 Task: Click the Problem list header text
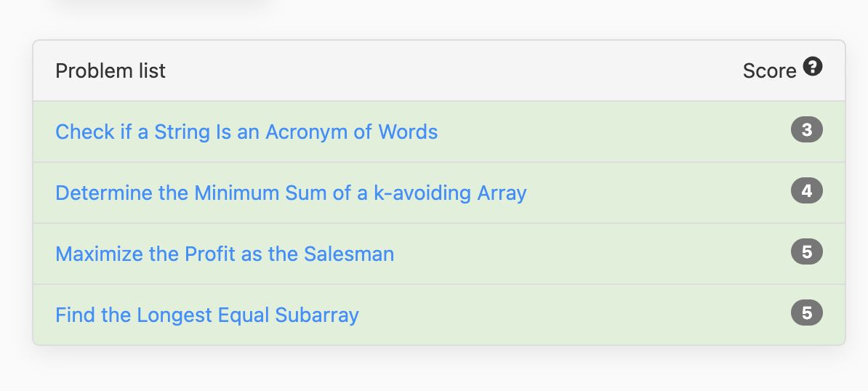[110, 70]
